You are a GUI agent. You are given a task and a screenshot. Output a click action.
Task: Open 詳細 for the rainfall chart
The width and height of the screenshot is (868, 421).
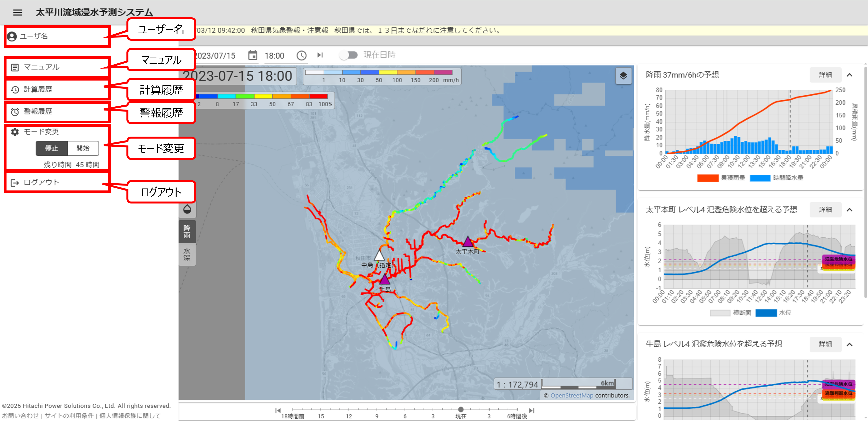825,75
